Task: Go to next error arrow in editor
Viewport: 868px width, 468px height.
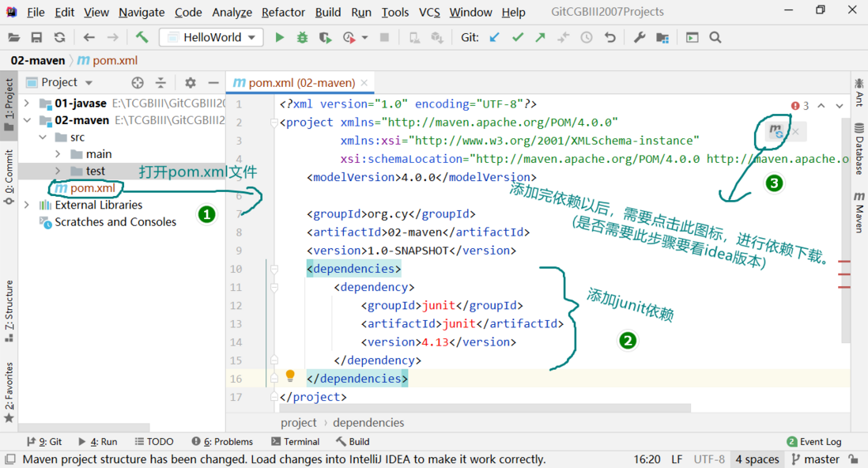Action: point(840,106)
